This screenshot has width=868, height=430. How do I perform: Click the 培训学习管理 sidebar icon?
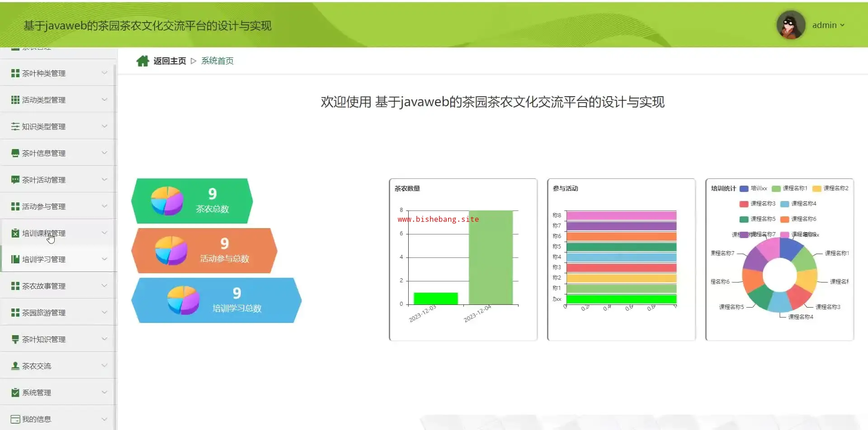pyautogui.click(x=15, y=259)
